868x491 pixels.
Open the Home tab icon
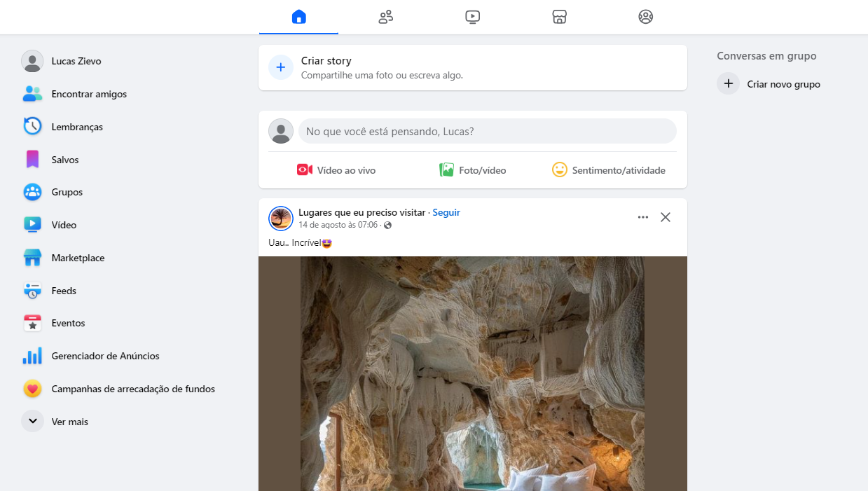(x=299, y=17)
